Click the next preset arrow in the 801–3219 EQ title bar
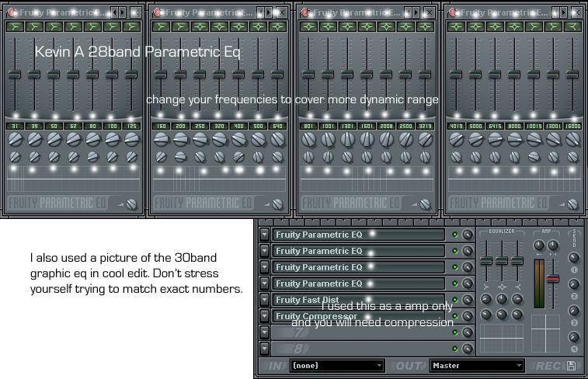Viewport: 588px width, 379px height. pyautogui.click(x=416, y=12)
